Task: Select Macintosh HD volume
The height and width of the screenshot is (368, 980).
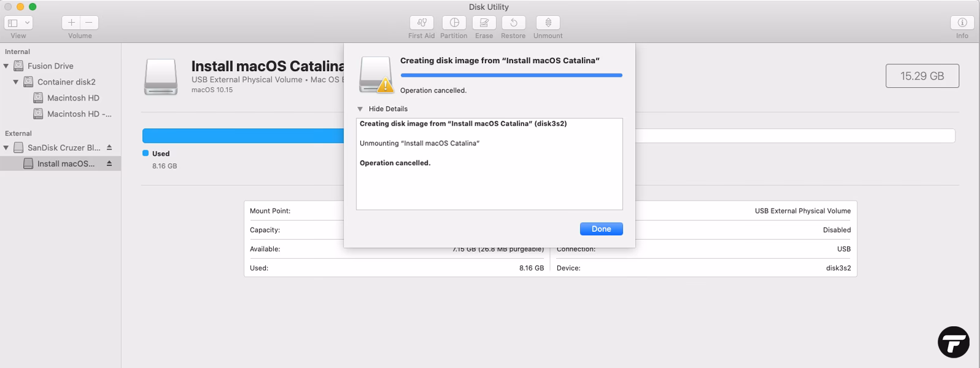Action: point(73,98)
